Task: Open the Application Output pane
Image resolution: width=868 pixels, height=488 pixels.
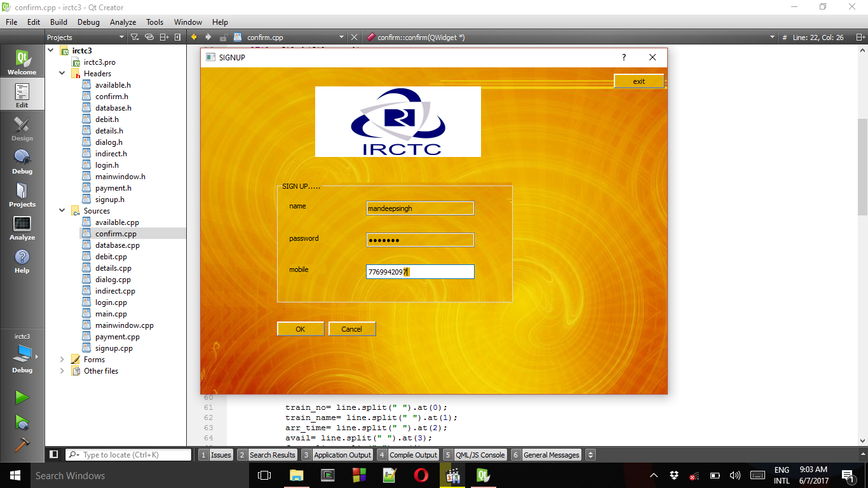Action: tap(337, 455)
